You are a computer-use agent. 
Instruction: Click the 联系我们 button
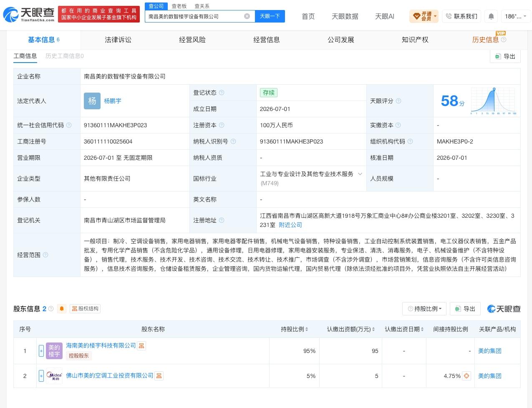[461, 16]
